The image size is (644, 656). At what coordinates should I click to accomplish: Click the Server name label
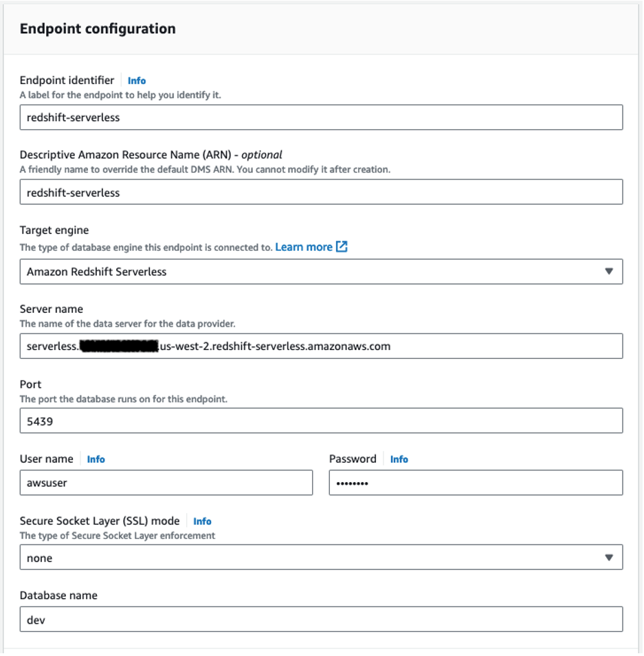pyautogui.click(x=52, y=309)
